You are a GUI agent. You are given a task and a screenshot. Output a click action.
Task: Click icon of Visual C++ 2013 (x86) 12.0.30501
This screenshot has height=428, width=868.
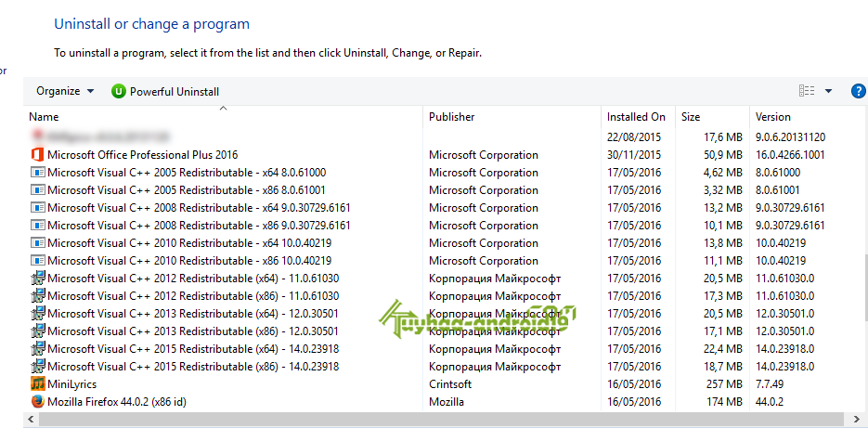(38, 331)
